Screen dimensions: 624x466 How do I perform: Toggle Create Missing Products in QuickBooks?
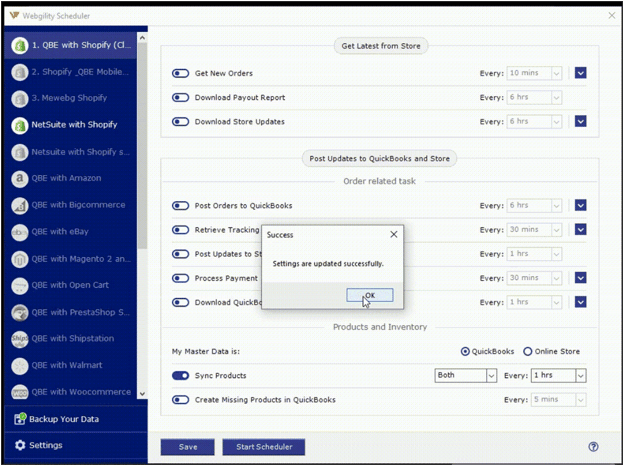(x=181, y=400)
